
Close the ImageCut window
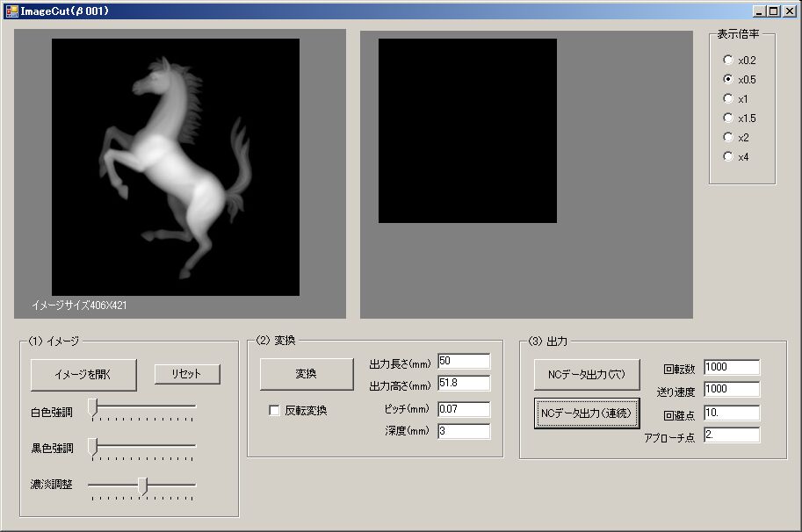(790, 11)
